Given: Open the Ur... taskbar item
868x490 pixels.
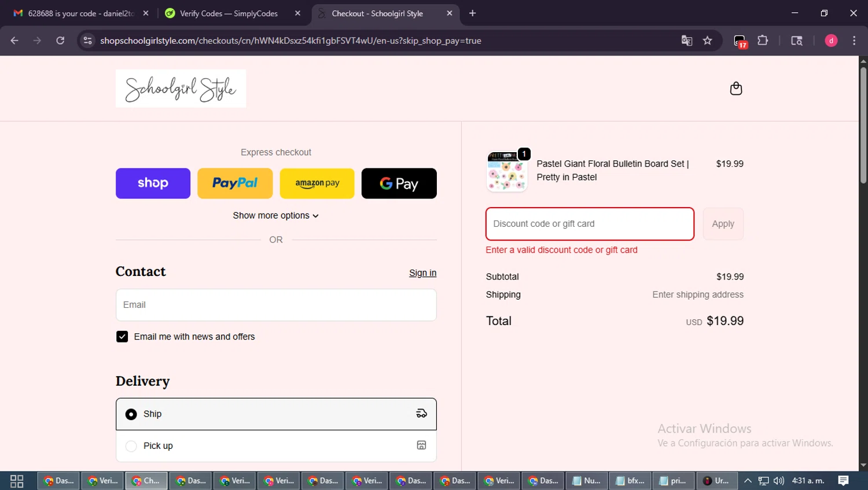Looking at the screenshot, I should click(x=717, y=481).
